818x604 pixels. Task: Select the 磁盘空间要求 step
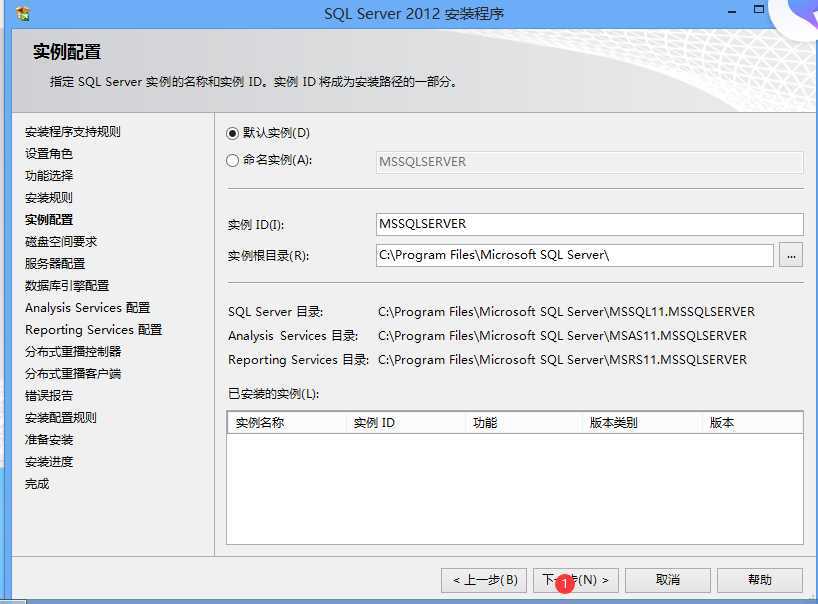click(x=61, y=241)
